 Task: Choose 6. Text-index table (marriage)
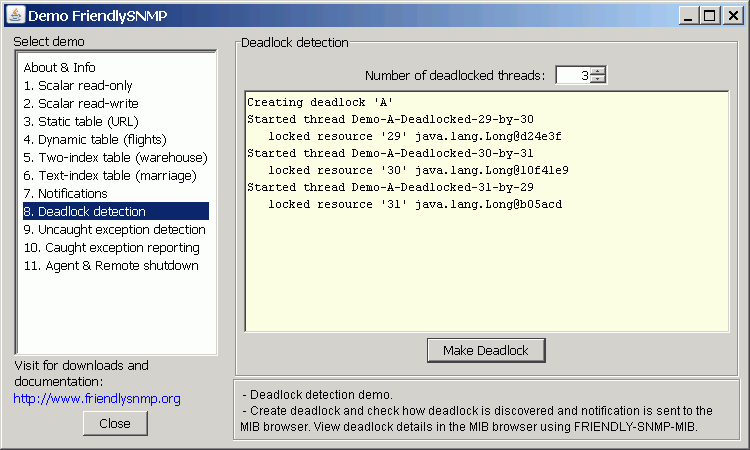[x=110, y=176]
